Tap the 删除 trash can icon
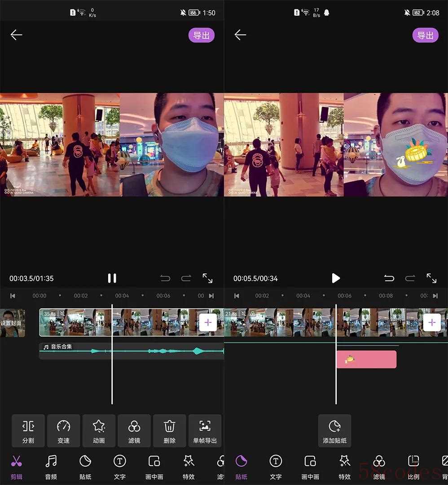The image size is (448, 485). click(169, 431)
